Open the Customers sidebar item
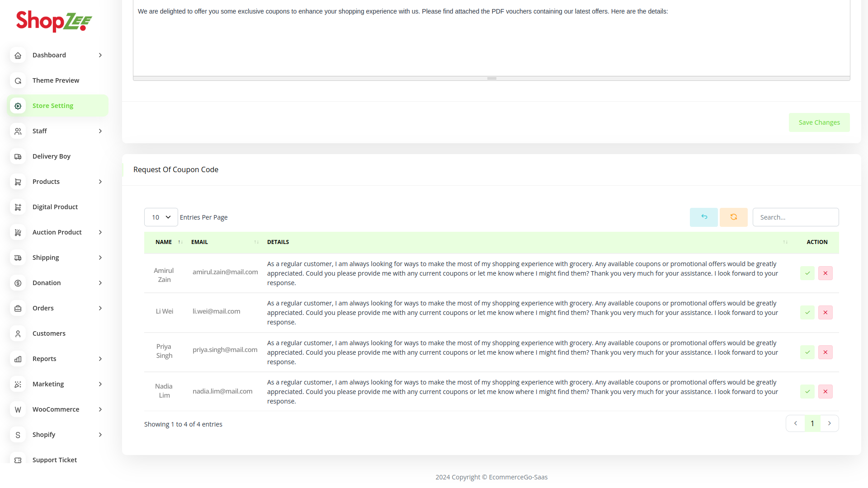 pyautogui.click(x=49, y=333)
